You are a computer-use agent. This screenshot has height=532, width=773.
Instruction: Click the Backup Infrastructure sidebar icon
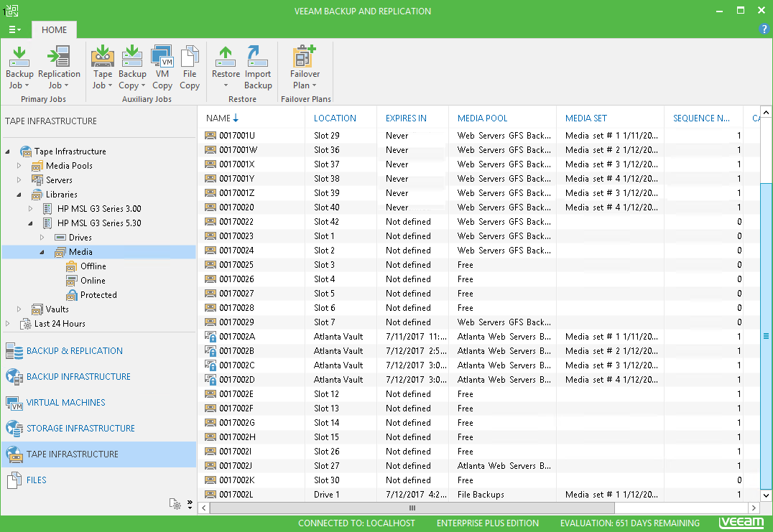click(x=14, y=377)
